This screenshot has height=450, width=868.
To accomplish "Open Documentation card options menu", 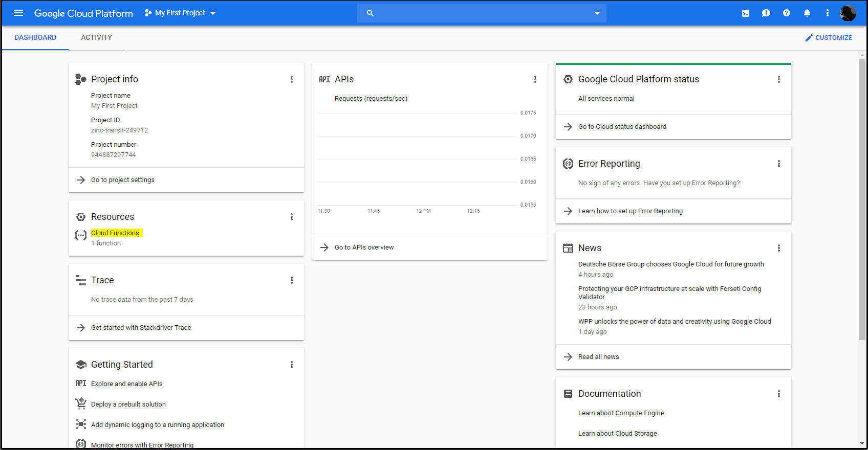I will click(779, 394).
